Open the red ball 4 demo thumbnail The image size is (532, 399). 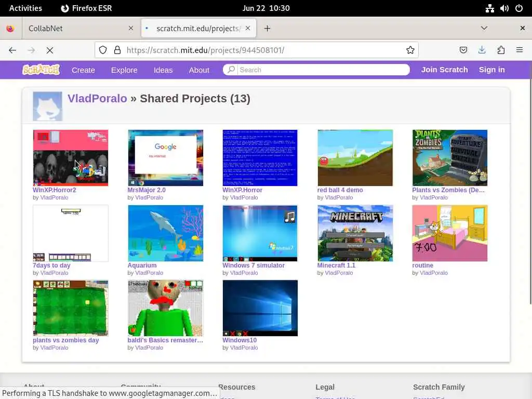point(355,158)
